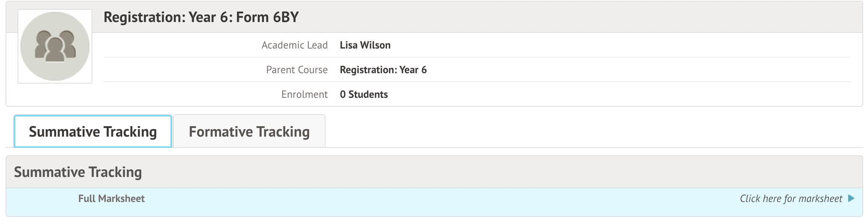Open academic lead Lisa Wilson's profile
The width and height of the screenshot is (868, 221).
pos(365,45)
